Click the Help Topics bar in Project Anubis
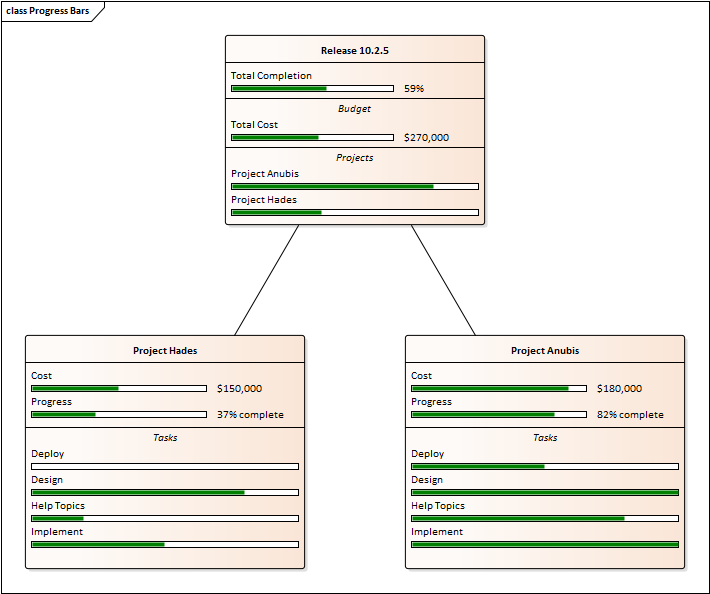The height and width of the screenshot is (594, 710). pos(545,518)
